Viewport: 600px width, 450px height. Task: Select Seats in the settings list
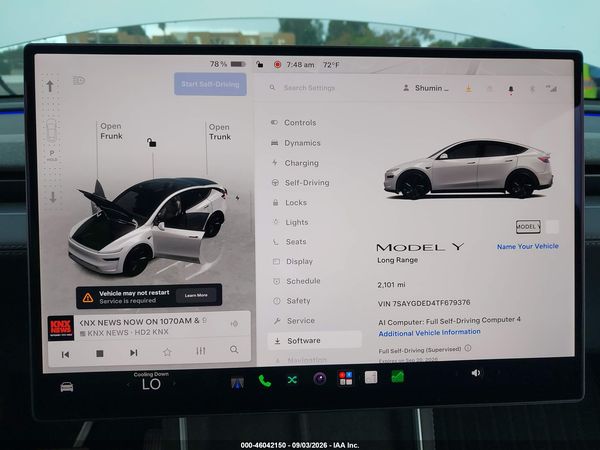point(290,242)
